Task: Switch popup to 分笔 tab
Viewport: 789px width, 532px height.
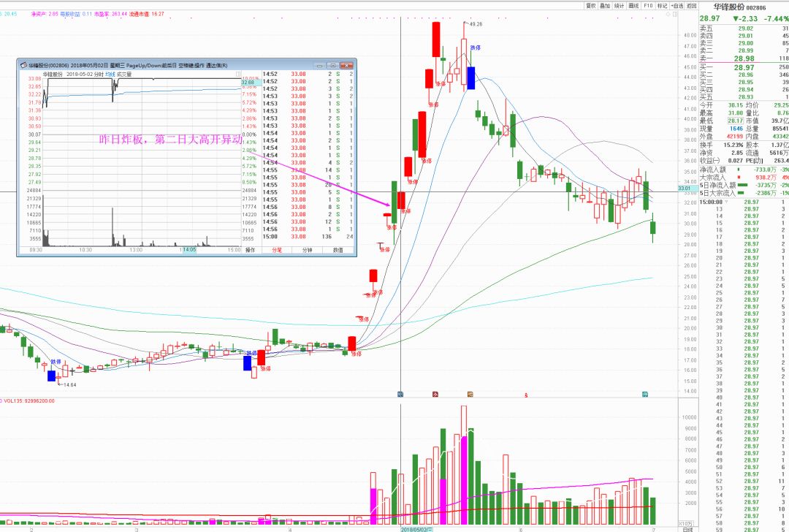Action: [277, 250]
